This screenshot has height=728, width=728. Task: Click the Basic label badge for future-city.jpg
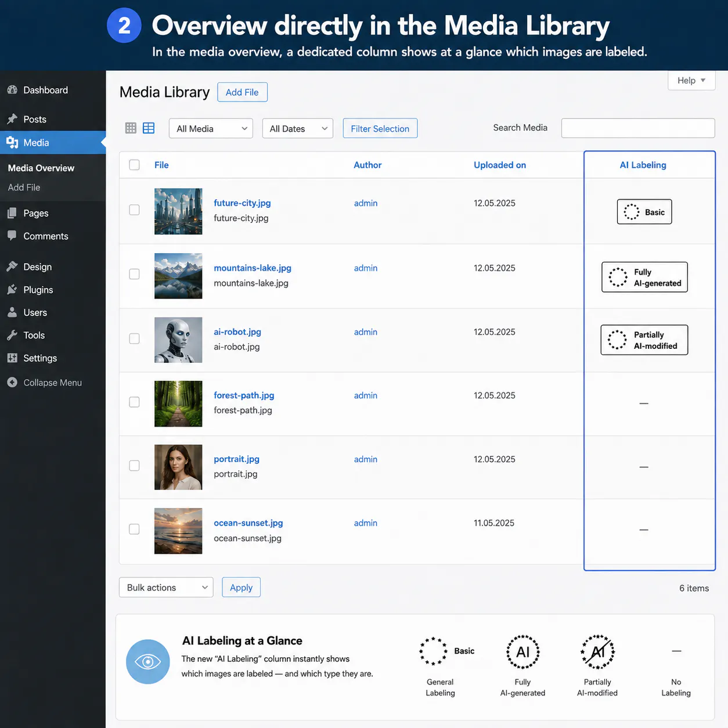(644, 212)
